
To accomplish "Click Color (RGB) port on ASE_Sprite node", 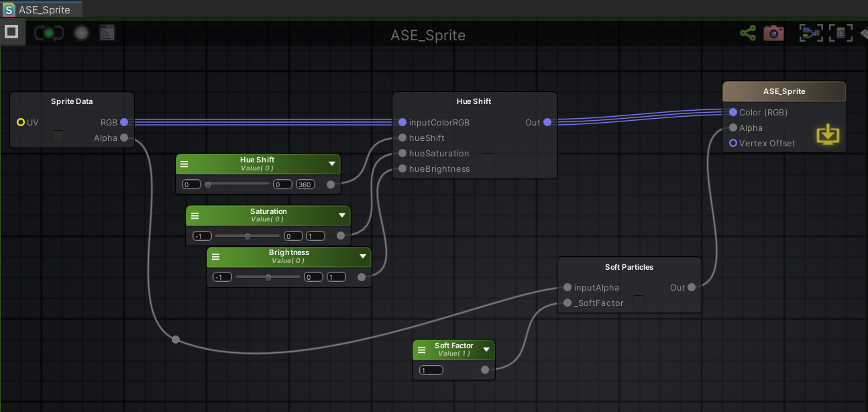I will point(733,112).
